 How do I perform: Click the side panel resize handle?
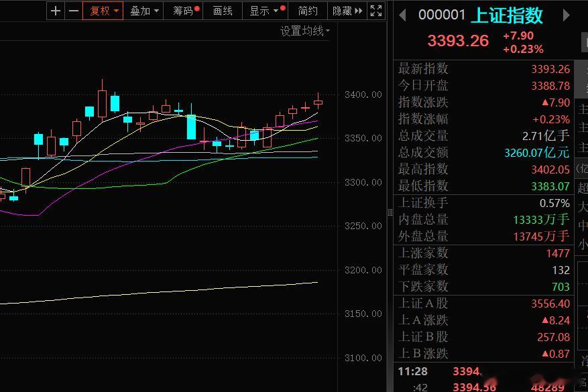coord(390,213)
